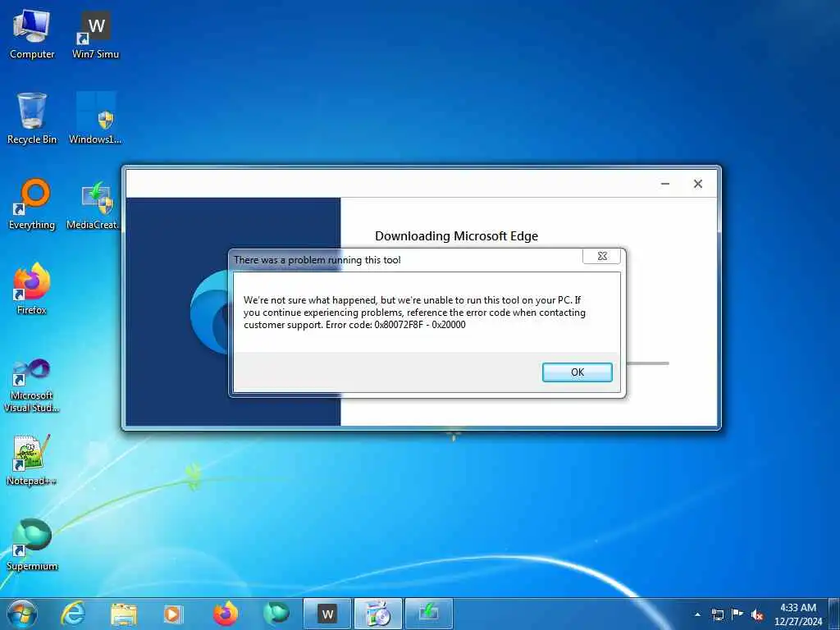The image size is (840, 630).
Task: Select the MediaCreat. desktop icon
Action: (x=93, y=204)
